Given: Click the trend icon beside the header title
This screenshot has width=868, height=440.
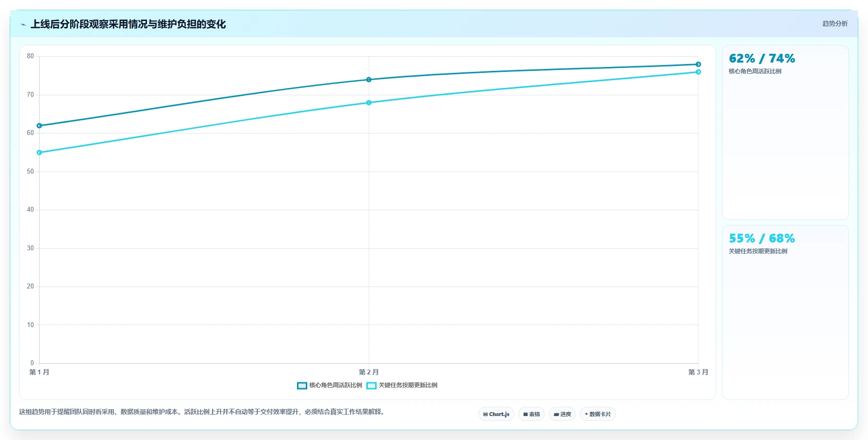Looking at the screenshot, I should click(23, 24).
